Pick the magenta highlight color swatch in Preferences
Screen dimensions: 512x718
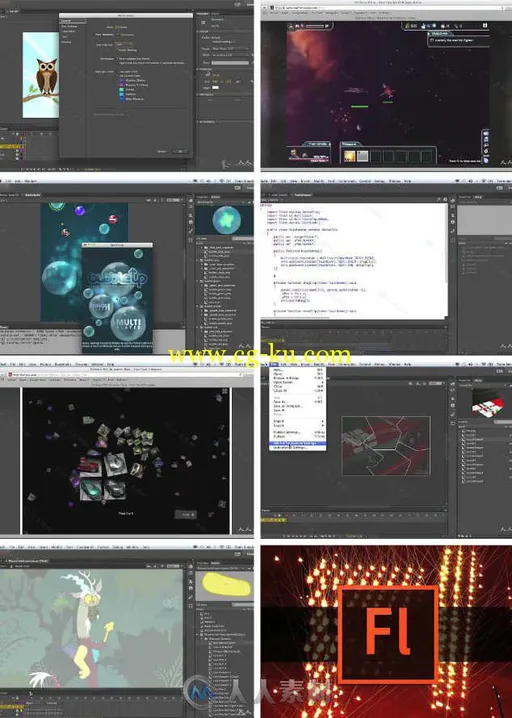[121, 85]
